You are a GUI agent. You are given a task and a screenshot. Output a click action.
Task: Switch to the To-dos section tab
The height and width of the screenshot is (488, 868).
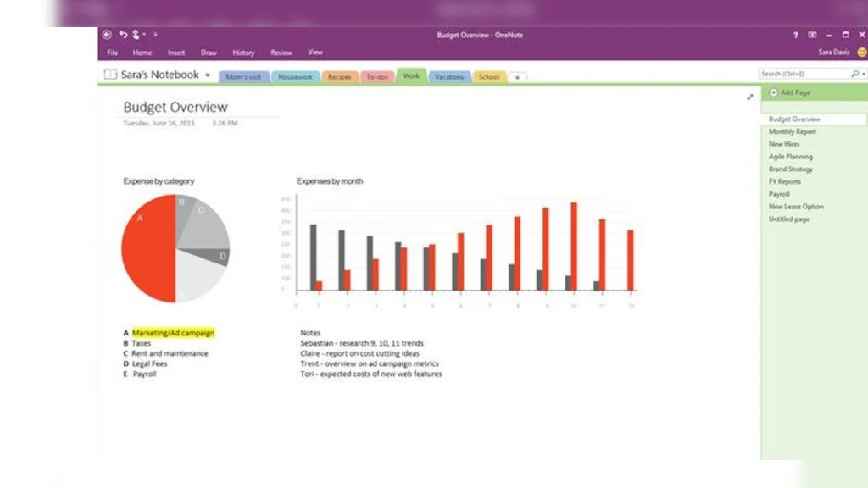pos(377,77)
